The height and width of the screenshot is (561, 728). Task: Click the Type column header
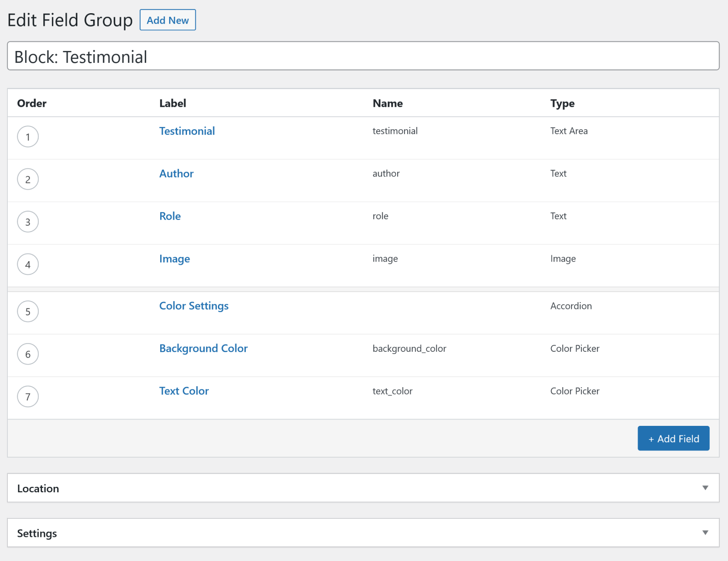pyautogui.click(x=562, y=103)
